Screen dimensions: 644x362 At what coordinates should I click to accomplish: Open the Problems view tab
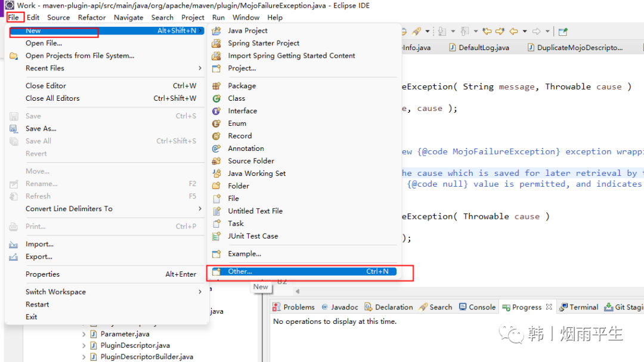point(293,307)
